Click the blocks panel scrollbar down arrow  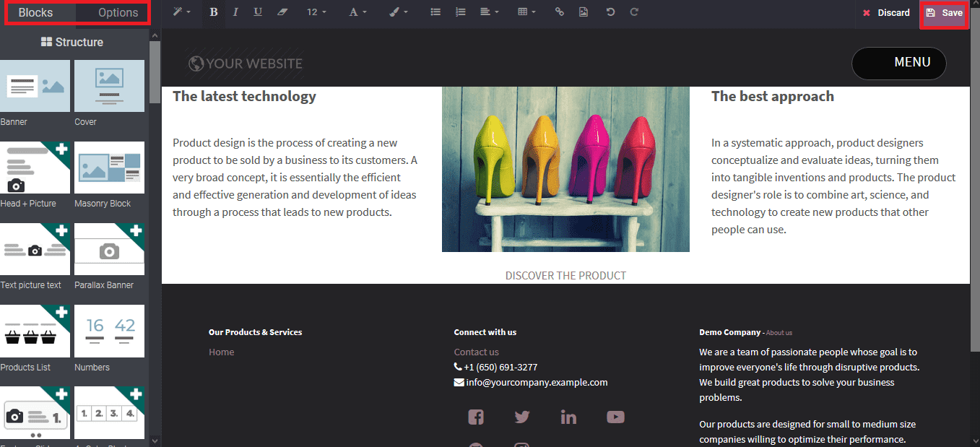click(155, 440)
